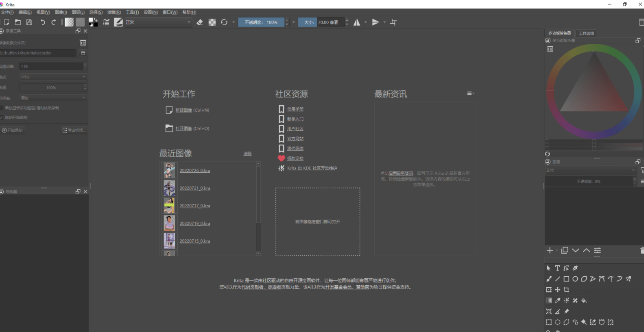Open the 设置(N) menu

(x=151, y=12)
